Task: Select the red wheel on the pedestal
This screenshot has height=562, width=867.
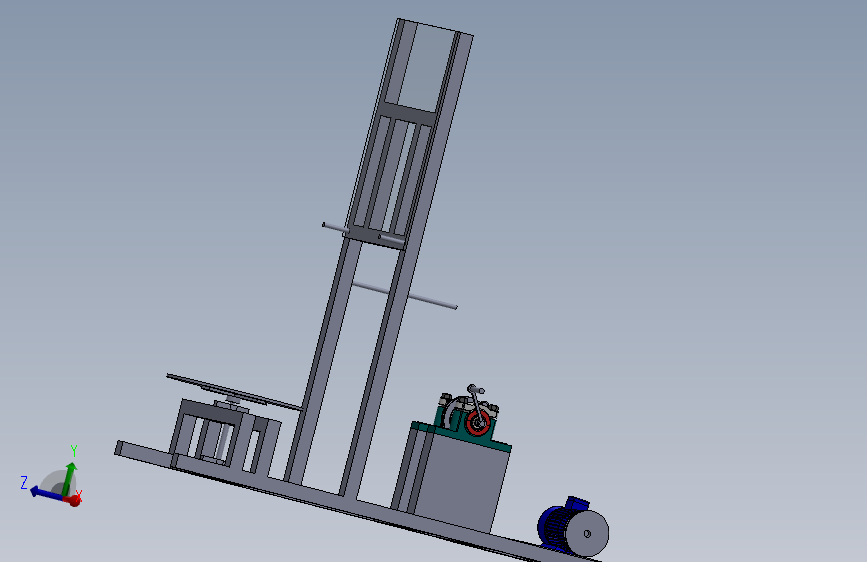Action: click(x=478, y=423)
